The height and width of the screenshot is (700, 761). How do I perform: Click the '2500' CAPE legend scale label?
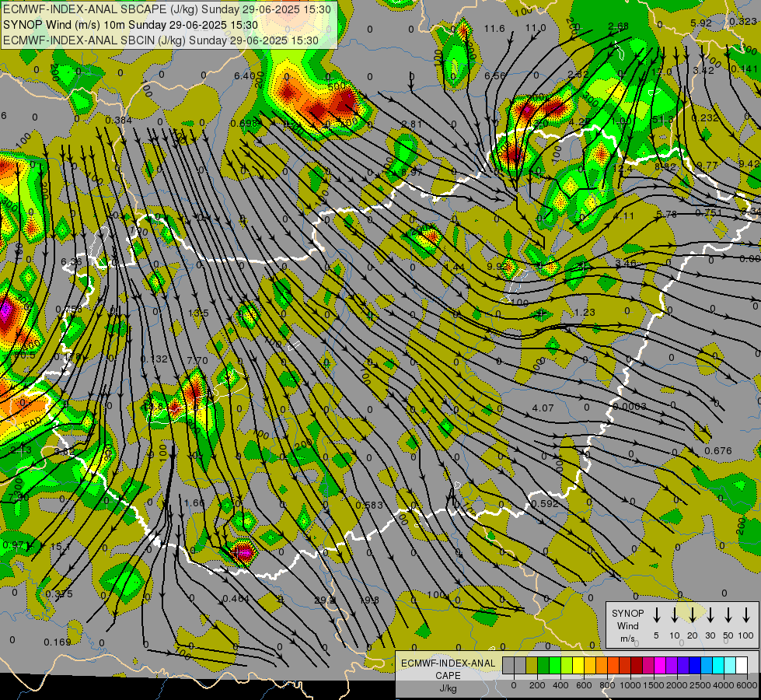(700, 685)
